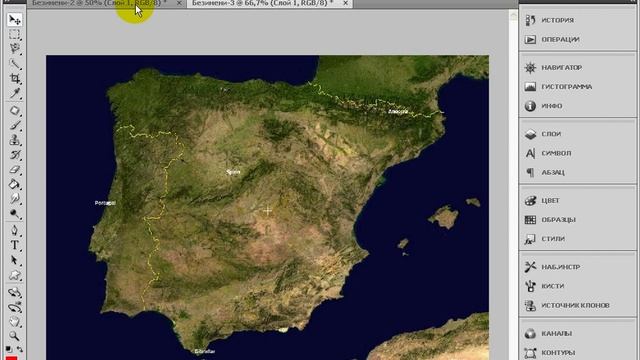The width and height of the screenshot is (640, 360).
Task: Select the Type tool
Action: point(15,245)
